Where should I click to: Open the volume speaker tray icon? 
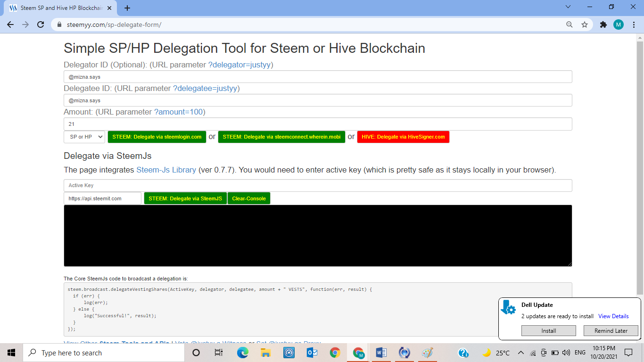pos(566,353)
